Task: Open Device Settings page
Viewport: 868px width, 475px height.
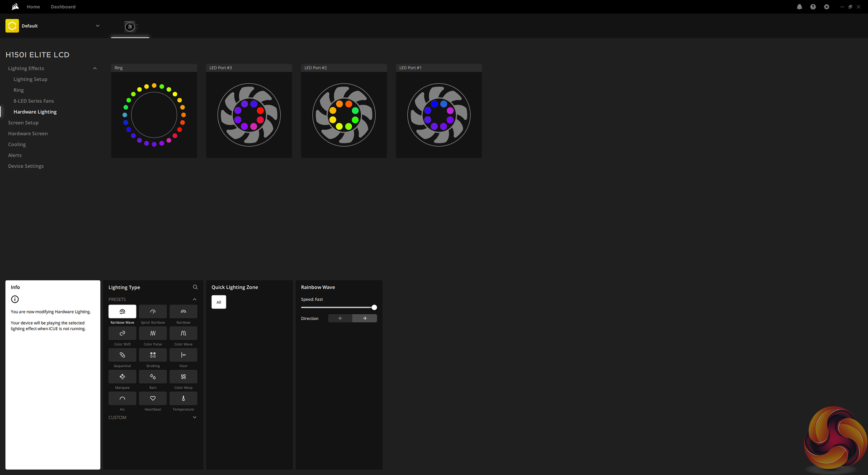Action: click(x=26, y=166)
